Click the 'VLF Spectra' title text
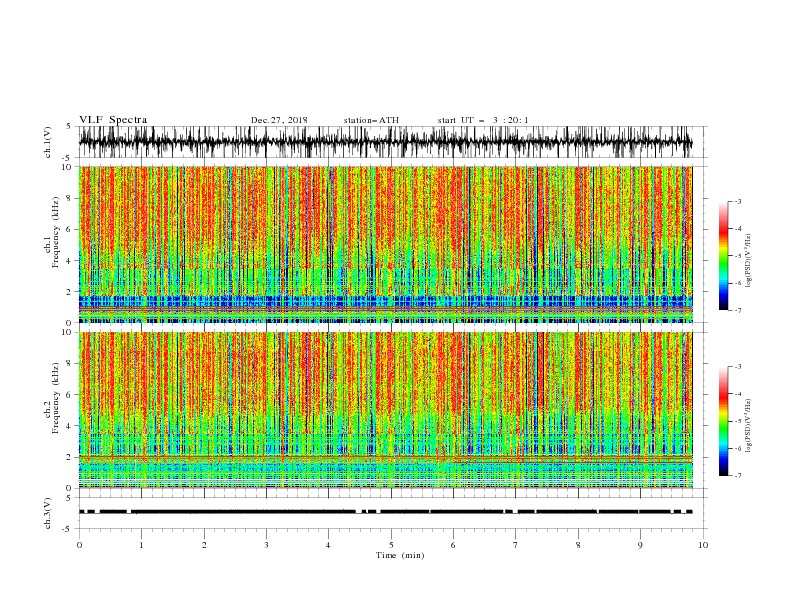792x612 pixels. (113, 120)
